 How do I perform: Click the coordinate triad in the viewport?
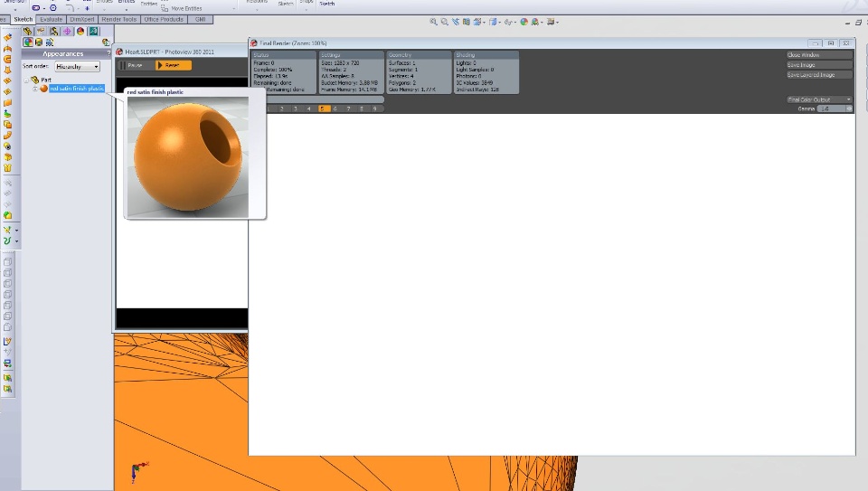pyautogui.click(x=139, y=470)
